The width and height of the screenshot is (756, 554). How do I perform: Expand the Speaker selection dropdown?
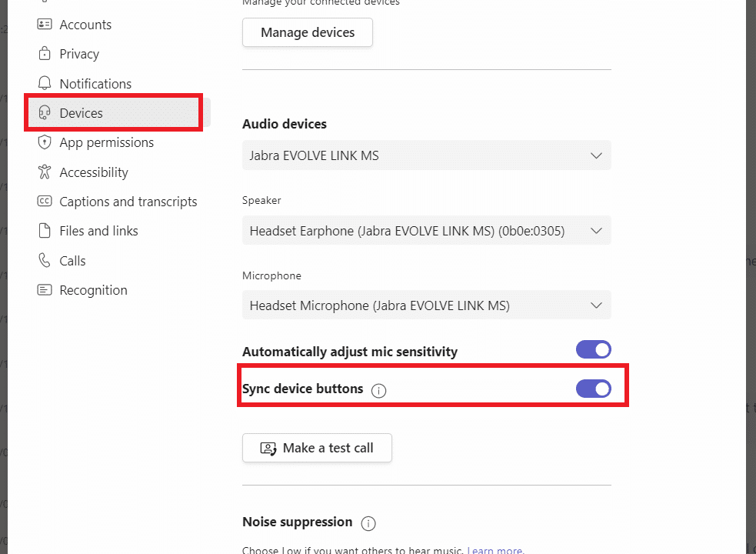[426, 230]
